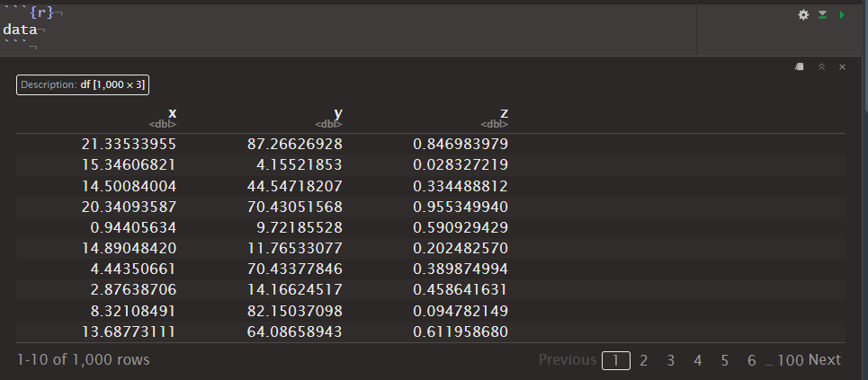Collapse the chunk output

(x=821, y=67)
